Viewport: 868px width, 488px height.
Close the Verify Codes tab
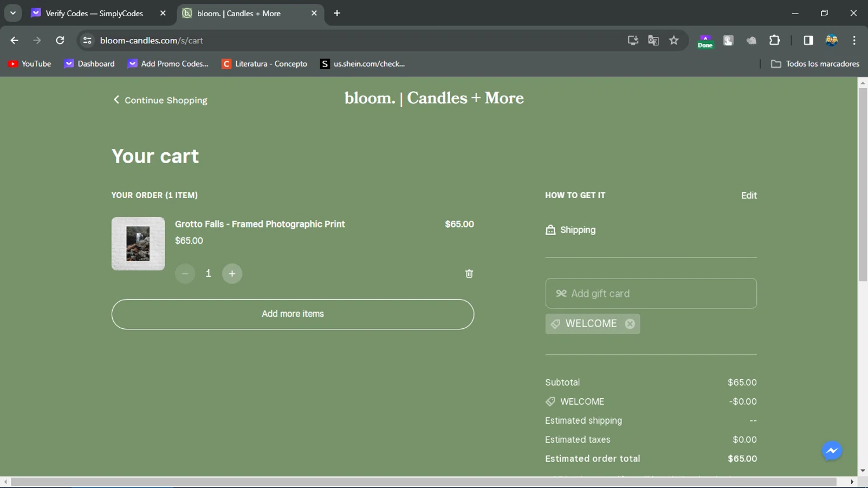[x=163, y=13]
